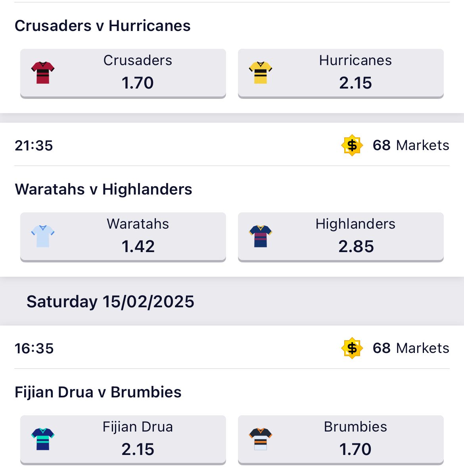Add Waratahs at 1.42 to the bet slip
Viewport: 464px width, 476px height.
click(137, 237)
